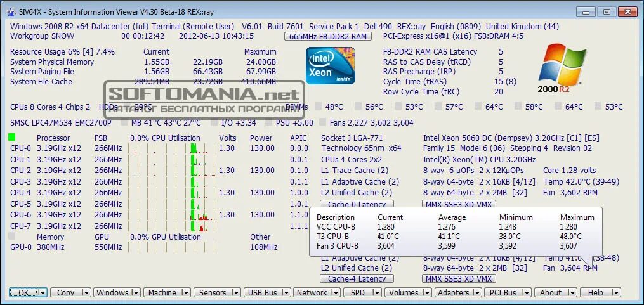Toggle the DIMM 58°C sensor box
The width and height of the screenshot is (644, 305).
click(518, 107)
